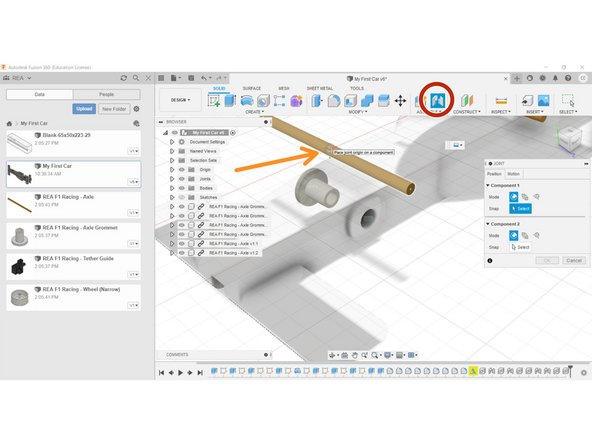Open timeline settings gear
592x444 pixels.
tap(584, 373)
